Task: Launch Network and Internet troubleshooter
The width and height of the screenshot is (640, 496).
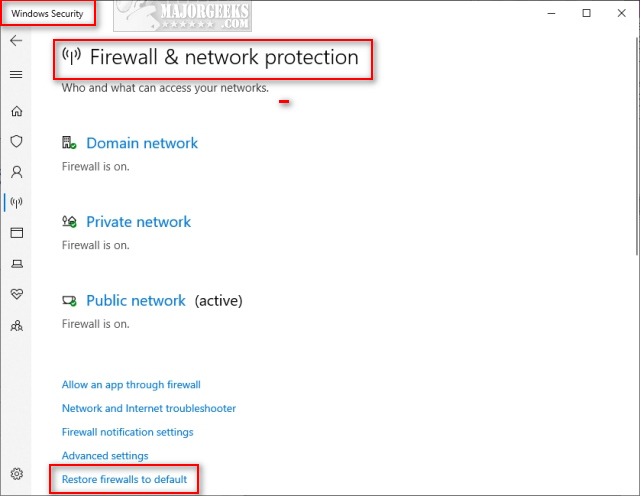Action: (x=149, y=408)
